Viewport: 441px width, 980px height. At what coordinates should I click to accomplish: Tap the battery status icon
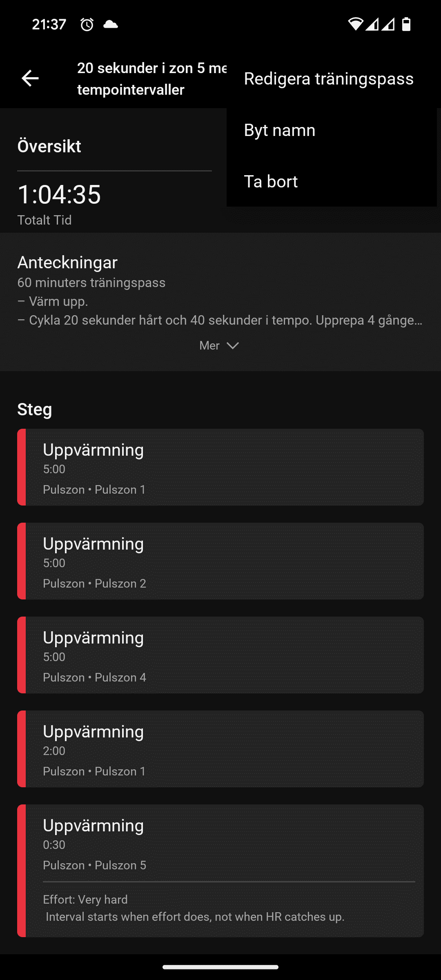(406, 24)
